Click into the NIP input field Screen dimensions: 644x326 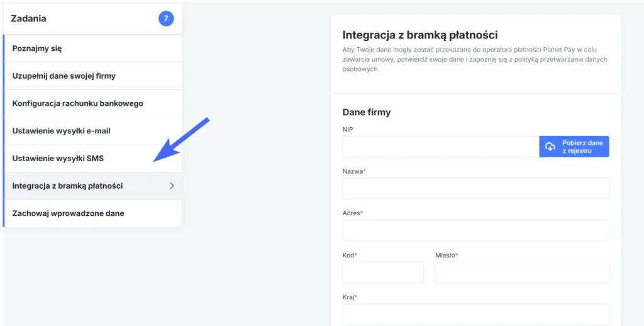[440, 147]
